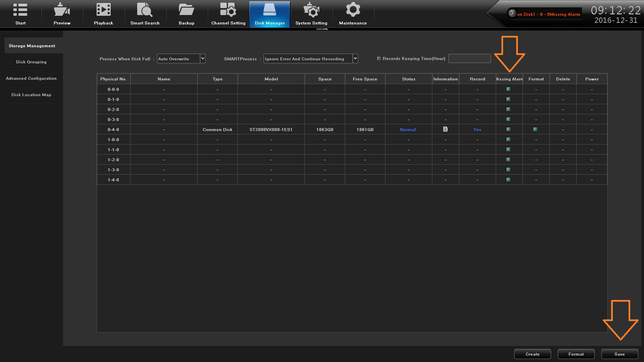This screenshot has width=644, height=362.
Task: Click the alarm banner arrow icon
Action: [512, 13]
